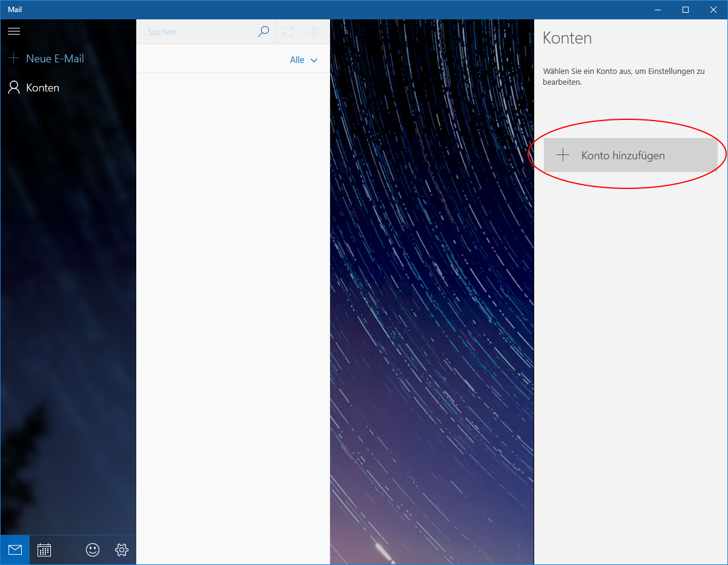This screenshot has height=565, width=728.
Task: Click the plus icon in Konto hinzufügen
Action: click(x=563, y=155)
